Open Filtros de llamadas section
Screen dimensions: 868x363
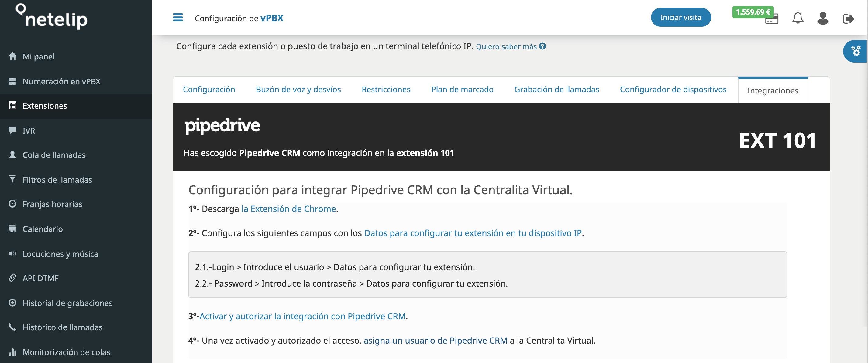(76, 180)
